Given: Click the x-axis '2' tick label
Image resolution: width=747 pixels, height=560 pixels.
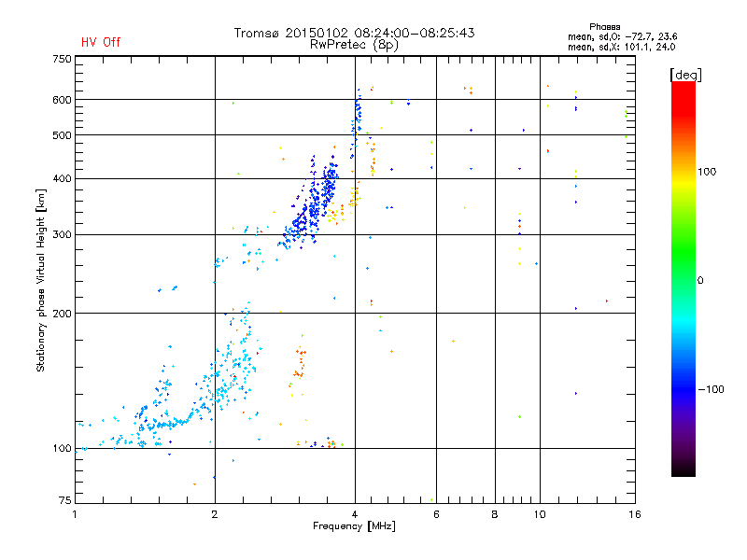Looking at the screenshot, I should 215,514.
